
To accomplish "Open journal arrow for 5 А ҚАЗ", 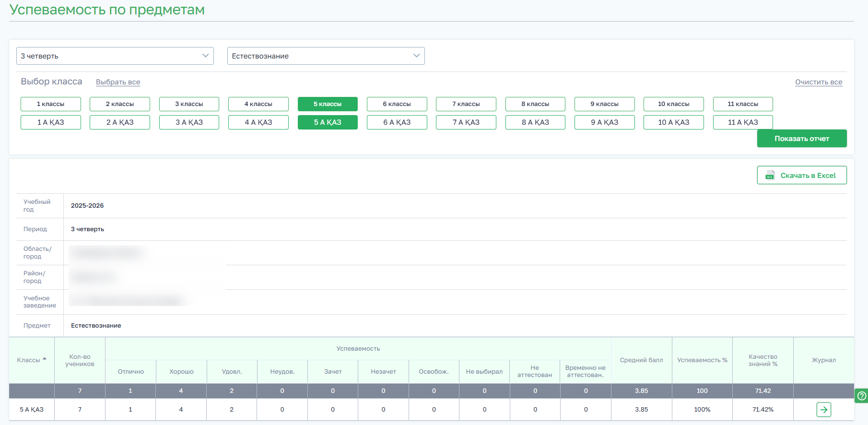I will [x=823, y=410].
